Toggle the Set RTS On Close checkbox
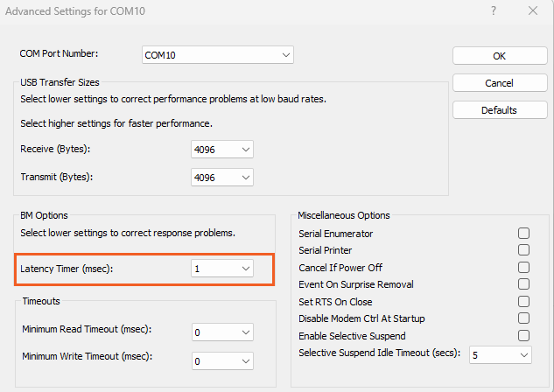The image size is (554, 392). tap(523, 302)
